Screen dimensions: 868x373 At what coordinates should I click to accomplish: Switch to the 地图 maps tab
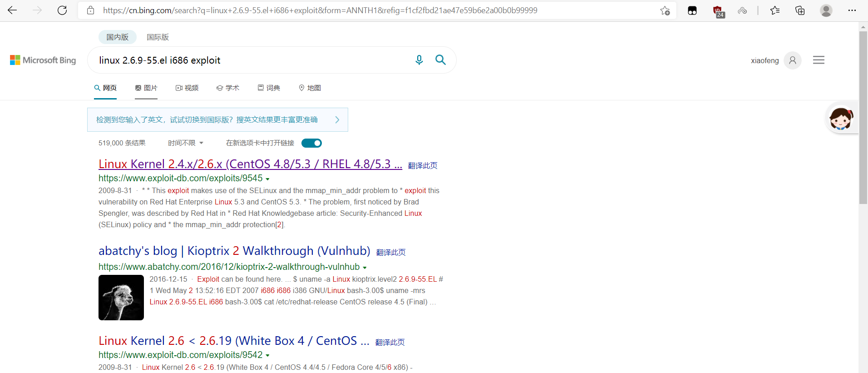pos(310,88)
